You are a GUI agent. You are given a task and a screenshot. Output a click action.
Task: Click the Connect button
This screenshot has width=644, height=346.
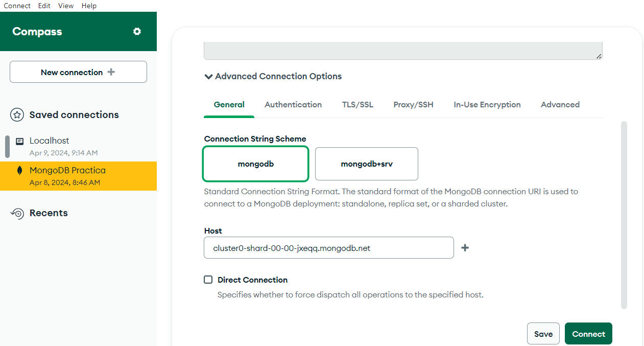point(588,334)
